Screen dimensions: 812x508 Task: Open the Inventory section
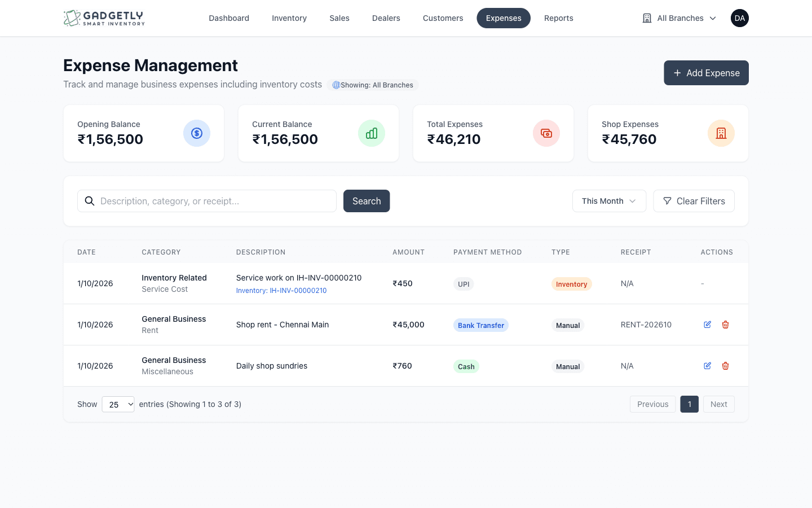[x=289, y=18]
